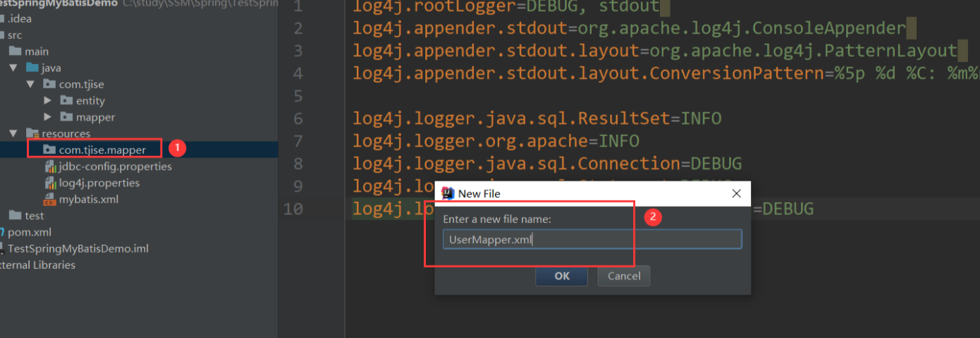Image resolution: width=980 pixels, height=338 pixels.
Task: Open mybatis.xml in project tree
Action: pos(89,199)
